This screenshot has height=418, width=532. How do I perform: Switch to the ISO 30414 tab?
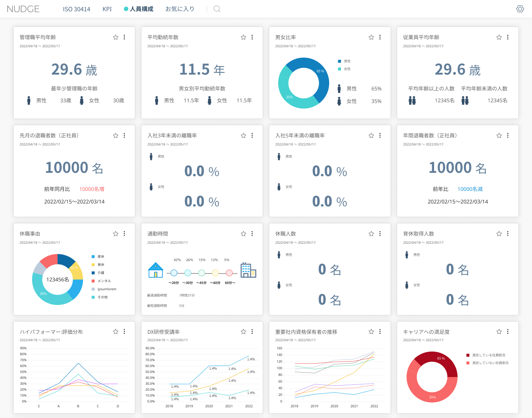click(x=76, y=9)
